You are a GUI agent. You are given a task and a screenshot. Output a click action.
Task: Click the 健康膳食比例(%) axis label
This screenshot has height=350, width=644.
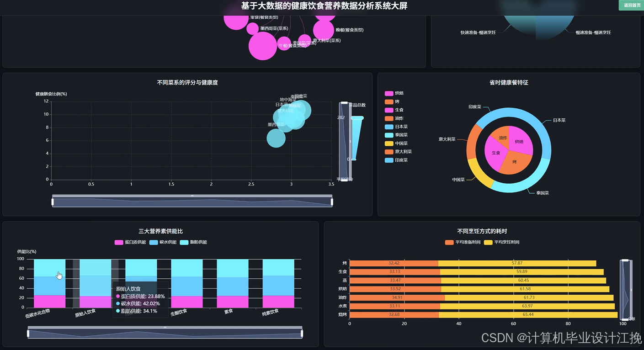click(51, 94)
